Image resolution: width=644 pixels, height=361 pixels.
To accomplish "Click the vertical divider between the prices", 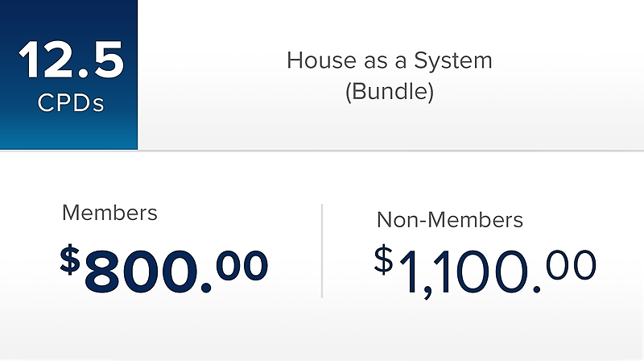I will [322, 251].
